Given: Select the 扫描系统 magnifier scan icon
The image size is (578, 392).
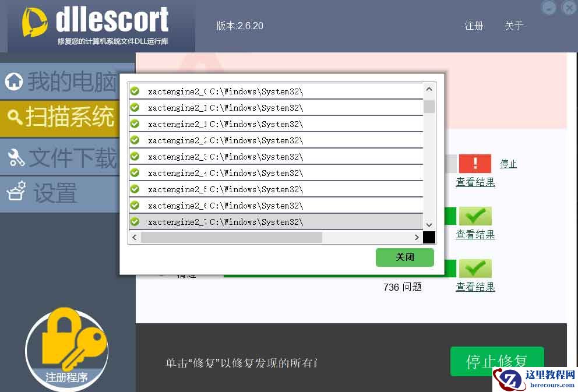Looking at the screenshot, I should click(x=15, y=117).
